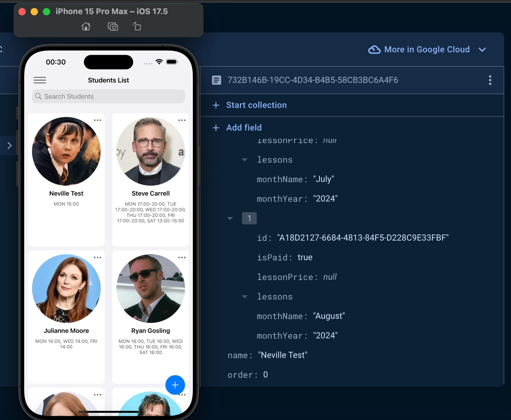
Task: Open the hamburger menu in Students List
Action: [x=40, y=80]
